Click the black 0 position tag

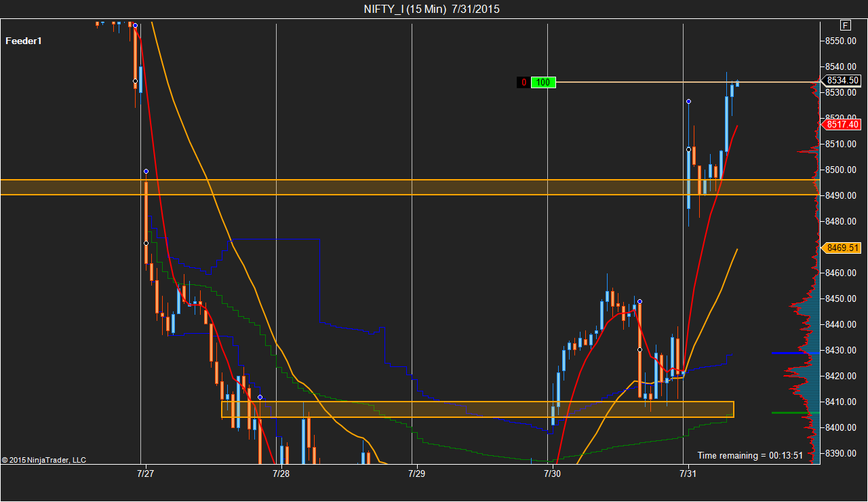pos(524,83)
